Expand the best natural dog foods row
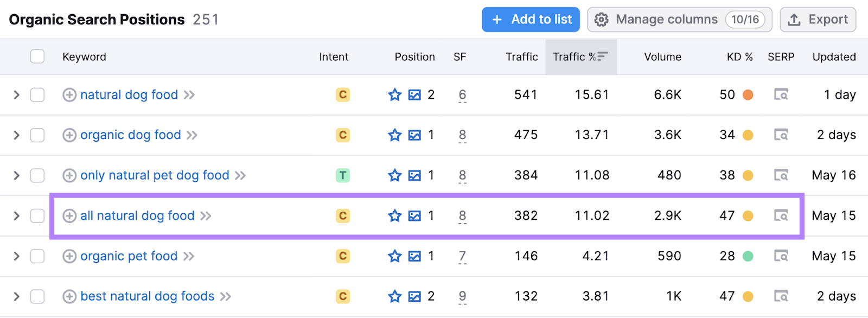The height and width of the screenshot is (318, 868). (16, 296)
